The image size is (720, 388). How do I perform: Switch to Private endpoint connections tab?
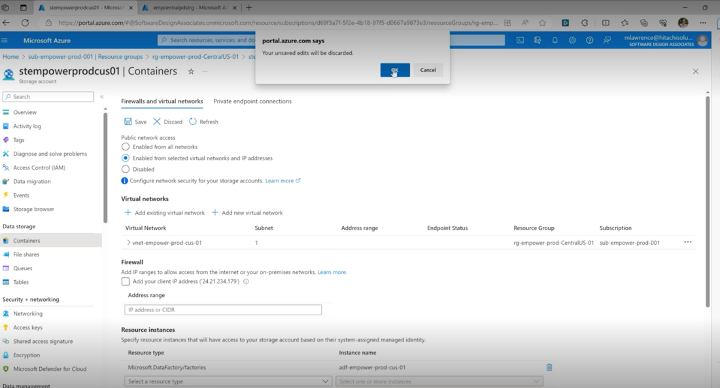coord(253,101)
